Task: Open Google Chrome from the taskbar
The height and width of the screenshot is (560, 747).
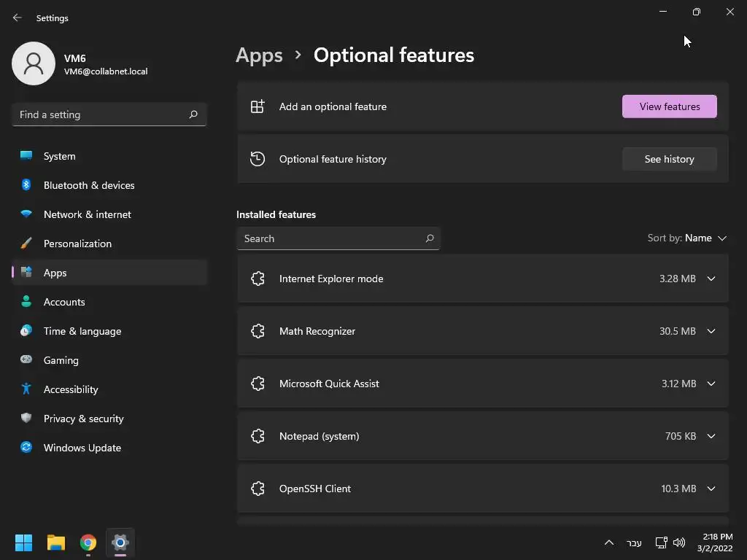Action: [x=88, y=542]
